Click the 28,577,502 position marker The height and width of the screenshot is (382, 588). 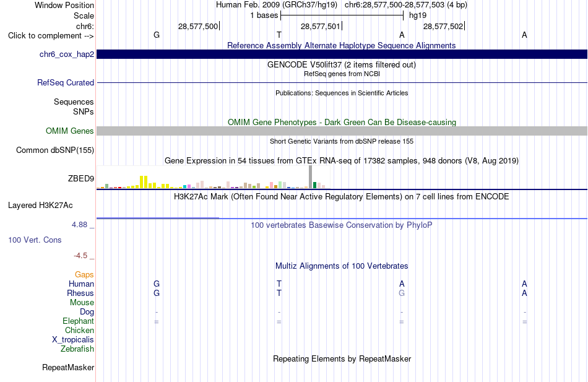click(x=443, y=26)
